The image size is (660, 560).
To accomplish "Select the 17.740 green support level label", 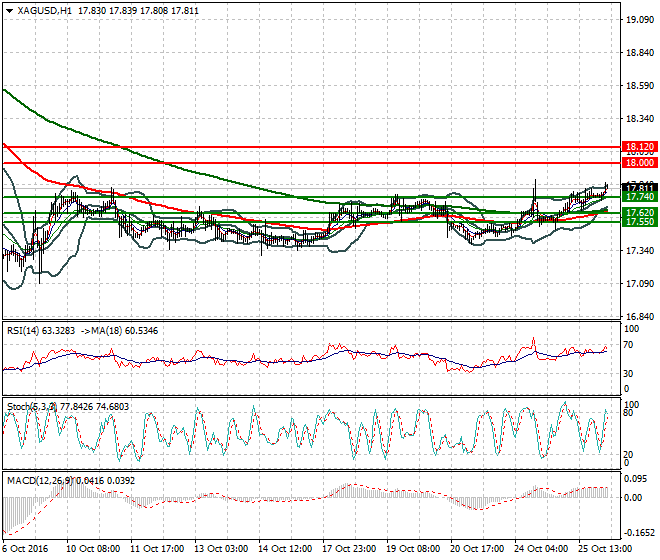I will pyautogui.click(x=639, y=197).
